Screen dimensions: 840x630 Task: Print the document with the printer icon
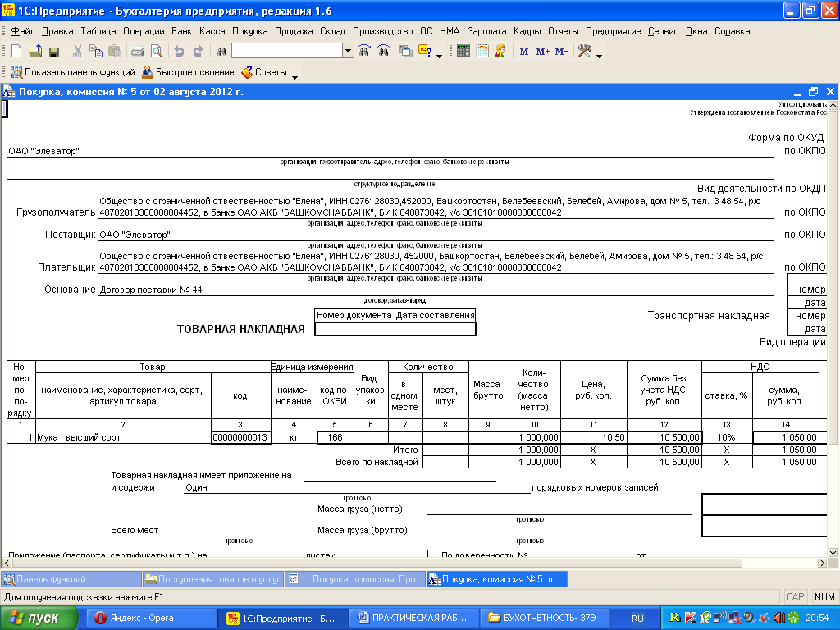click(x=138, y=52)
